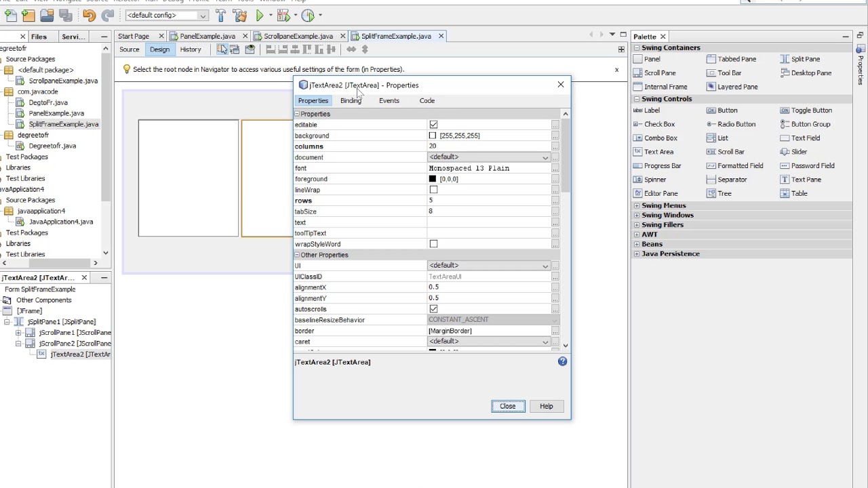Open the ScrollpaneExample.java editor tab
The height and width of the screenshot is (488, 868).
coord(298,36)
